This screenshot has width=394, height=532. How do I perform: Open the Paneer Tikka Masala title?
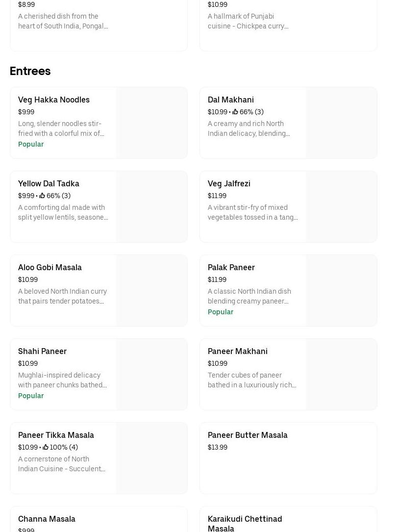click(56, 435)
